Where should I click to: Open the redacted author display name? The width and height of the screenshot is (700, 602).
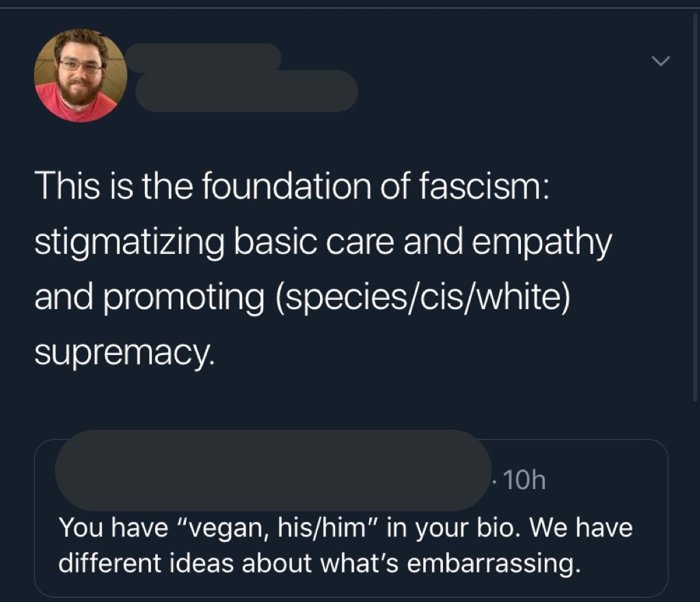pos(203,57)
